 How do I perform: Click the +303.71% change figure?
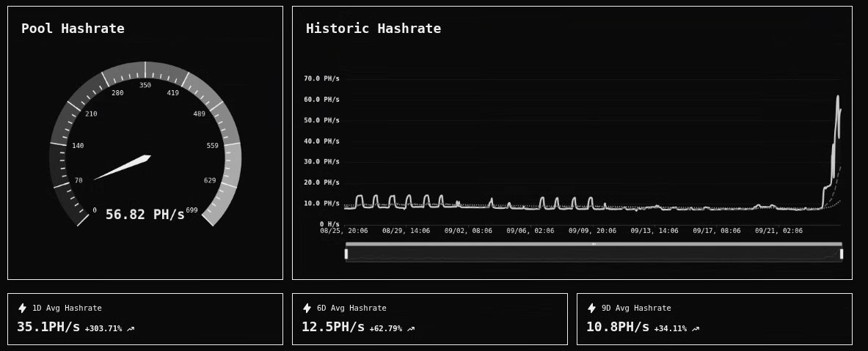click(x=103, y=329)
